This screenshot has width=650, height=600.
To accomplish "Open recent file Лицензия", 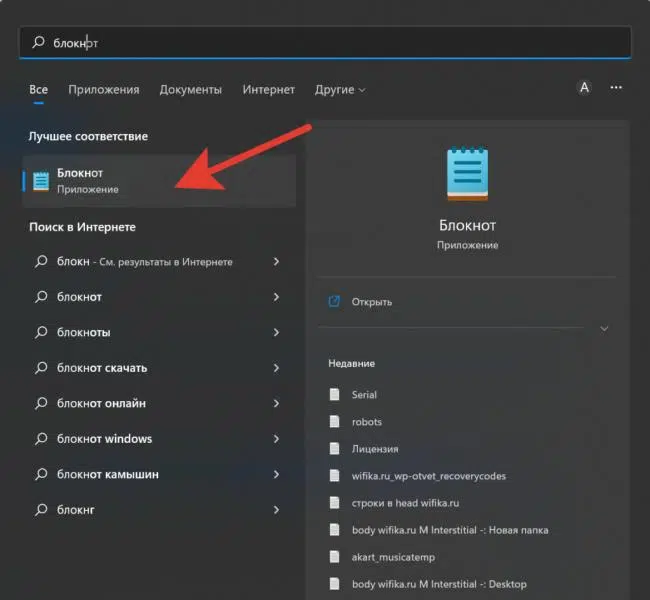I will (x=374, y=449).
